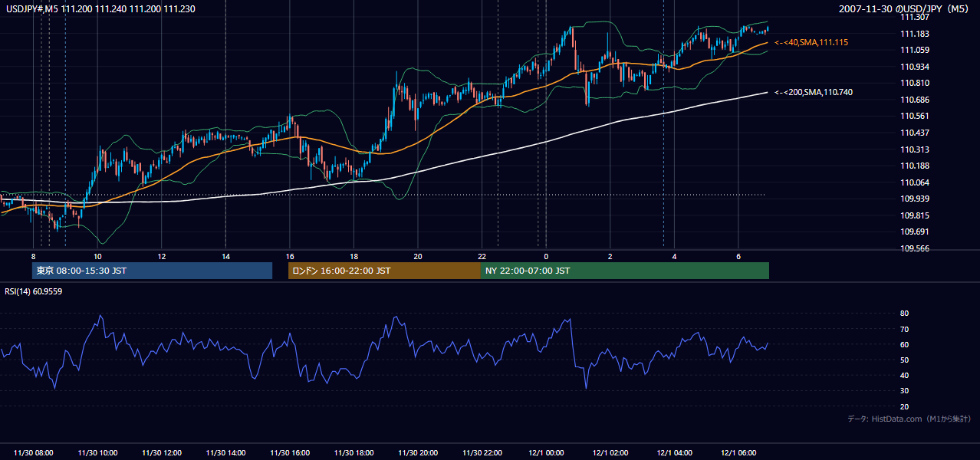This screenshot has height=460, width=980.
Task: Click price axis value 110.437
Action: click(x=914, y=133)
